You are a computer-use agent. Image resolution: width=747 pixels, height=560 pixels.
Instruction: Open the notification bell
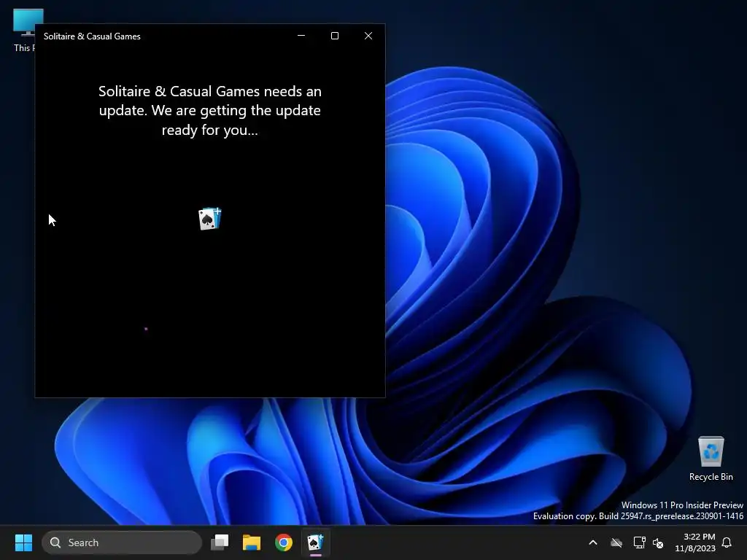[727, 542]
